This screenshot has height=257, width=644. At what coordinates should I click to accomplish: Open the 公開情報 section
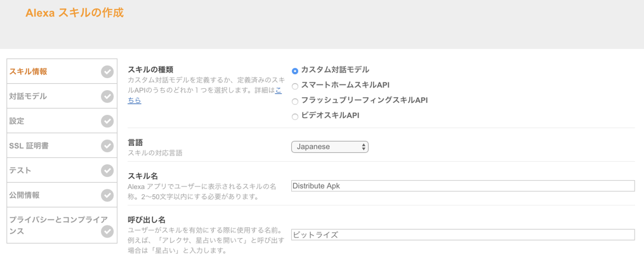[62, 195]
